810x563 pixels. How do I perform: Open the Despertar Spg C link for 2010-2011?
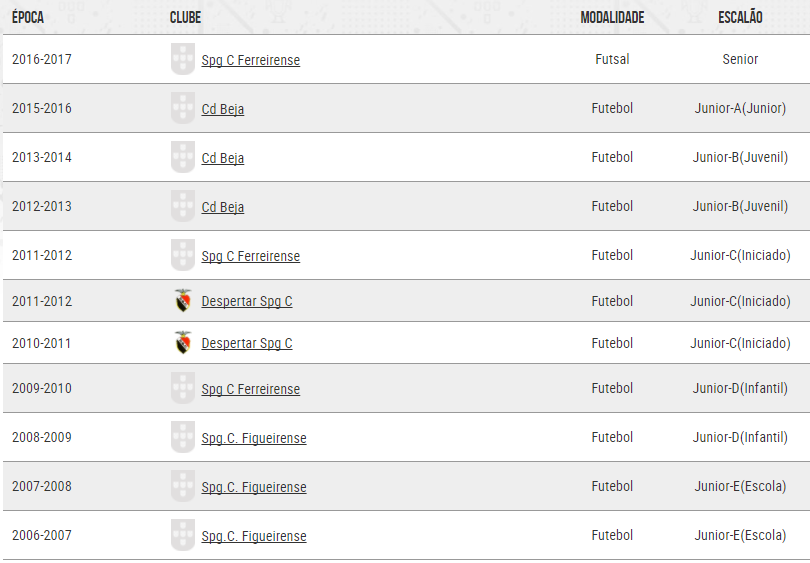click(x=246, y=343)
